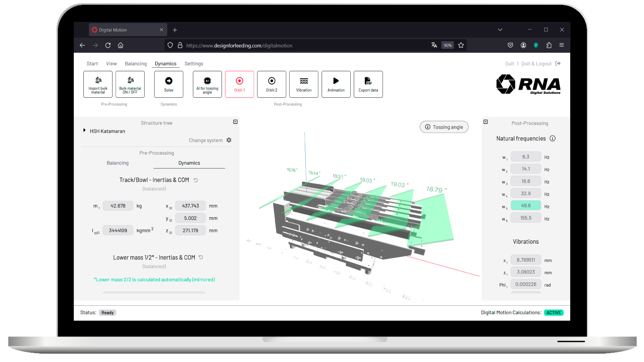Click the translate page icon
This screenshot has height=362, width=644.
point(434,45)
